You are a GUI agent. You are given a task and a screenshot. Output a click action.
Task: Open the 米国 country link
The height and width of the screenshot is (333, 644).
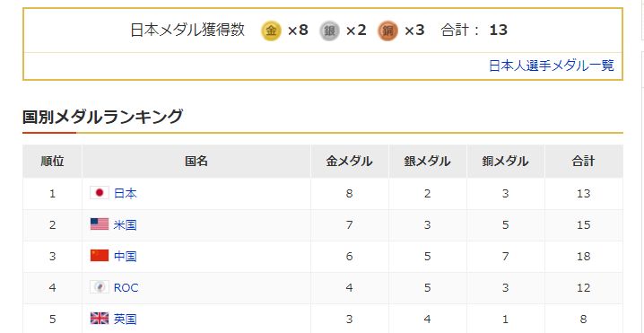125,225
